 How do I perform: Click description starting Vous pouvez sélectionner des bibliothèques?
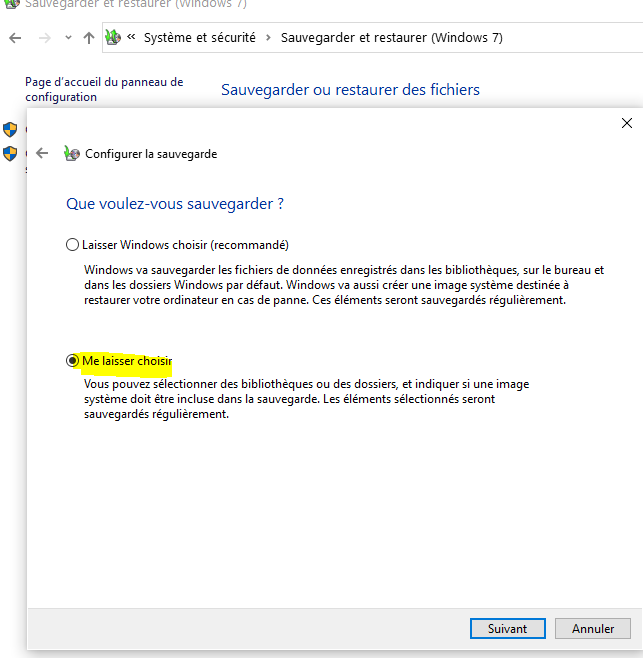pyautogui.click(x=306, y=399)
